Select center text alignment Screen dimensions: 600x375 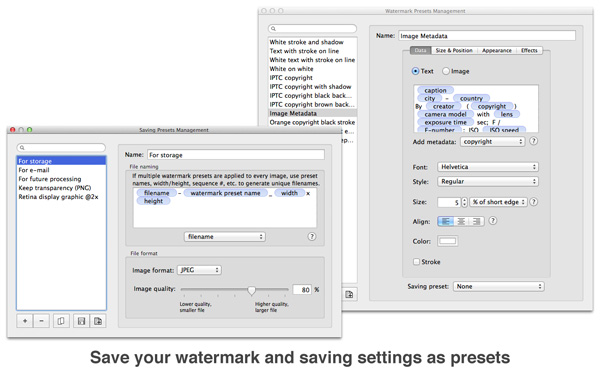[x=461, y=221]
